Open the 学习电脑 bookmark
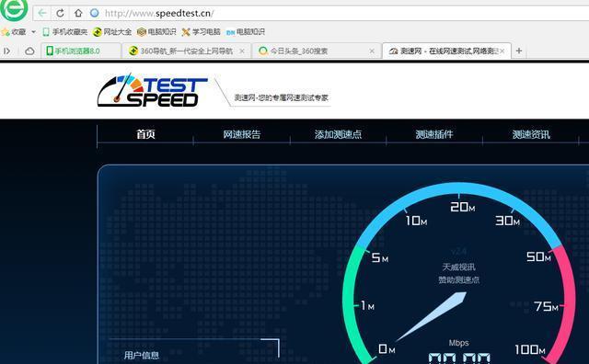Screen dimensions: 589x364 pyautogui.click(x=201, y=32)
